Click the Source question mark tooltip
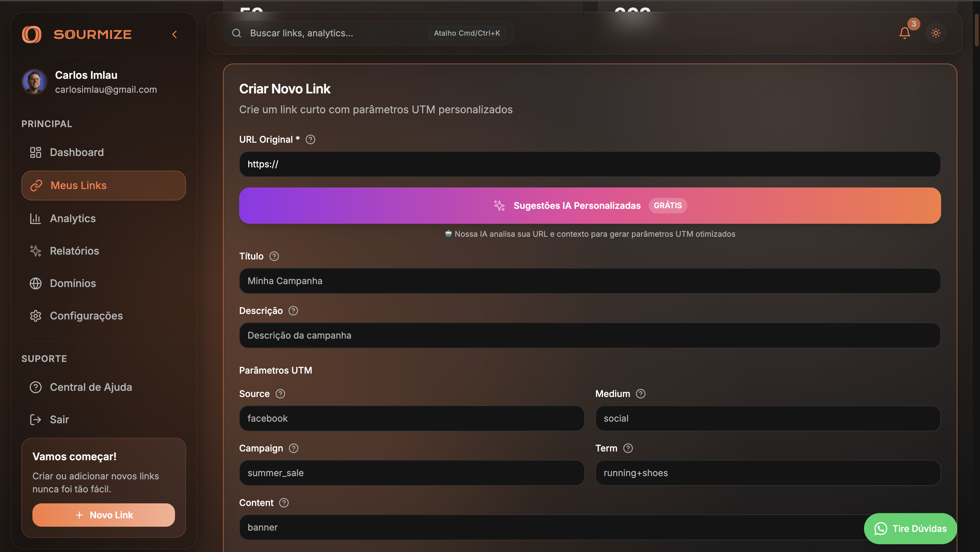This screenshot has height=552, width=980. [281, 394]
